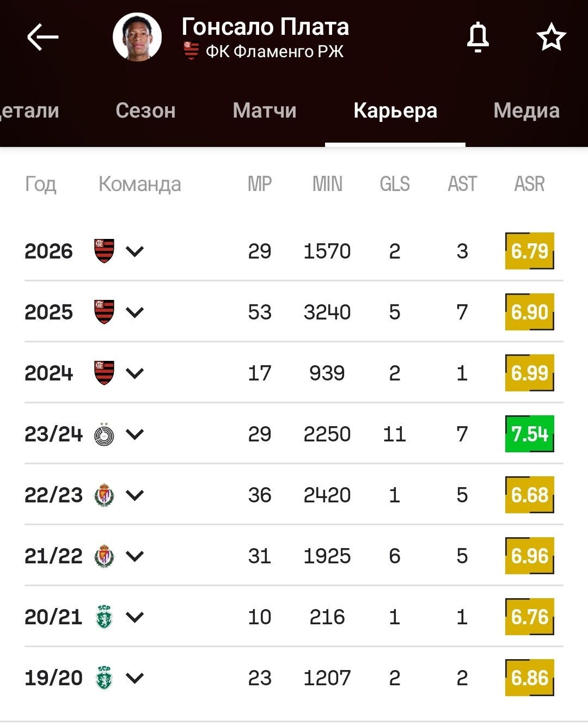Open the Медиа tab
Viewport: 588px width, 725px height.
tap(526, 110)
